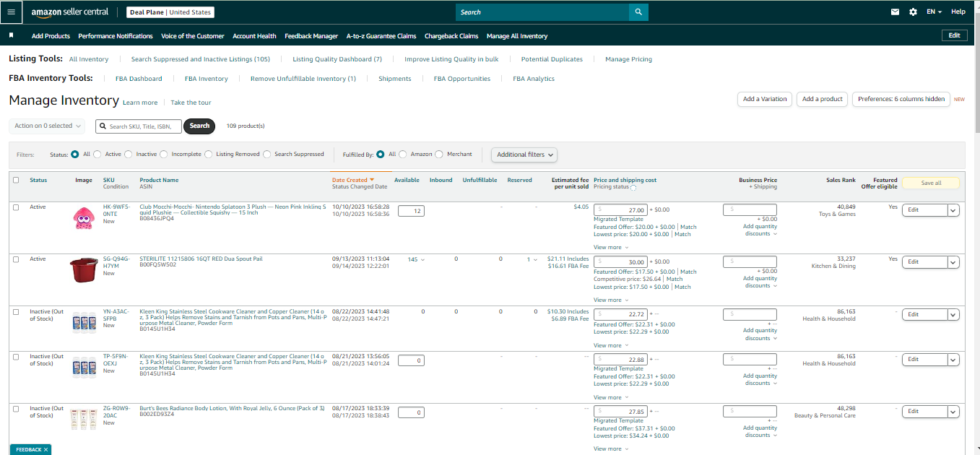Image resolution: width=980 pixels, height=455 pixels.
Task: Click the price field showing 27.00
Action: click(620, 210)
